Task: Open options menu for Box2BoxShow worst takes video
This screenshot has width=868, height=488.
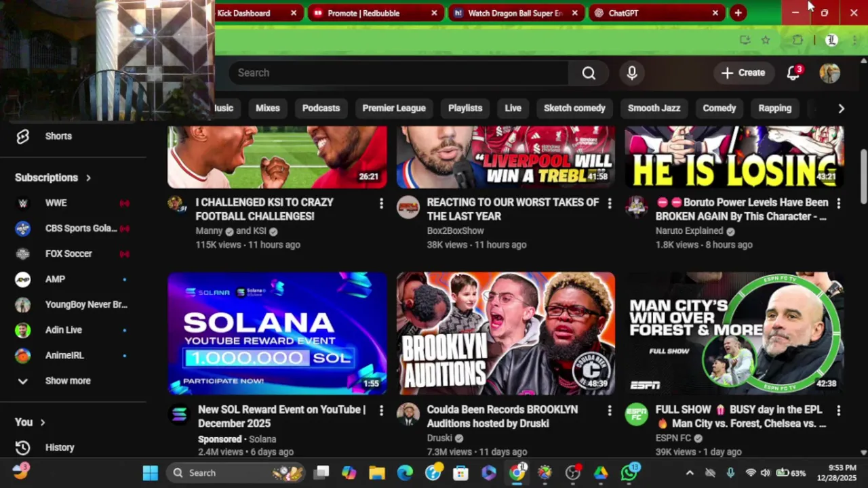Action: click(x=609, y=203)
